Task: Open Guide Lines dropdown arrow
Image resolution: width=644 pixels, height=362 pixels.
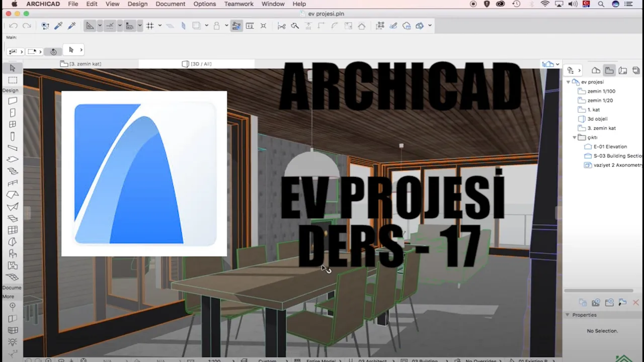Action: pos(100,26)
